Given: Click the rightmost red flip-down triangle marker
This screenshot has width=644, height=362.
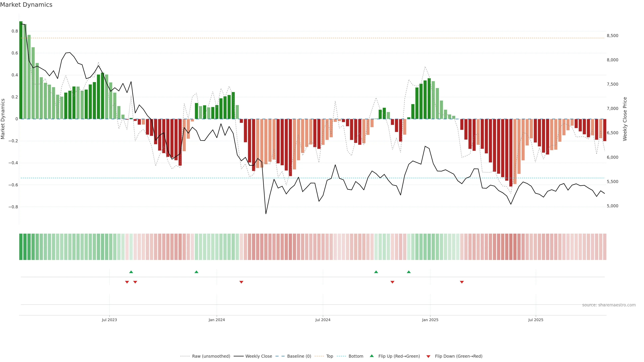Looking at the screenshot, I should [x=462, y=282].
